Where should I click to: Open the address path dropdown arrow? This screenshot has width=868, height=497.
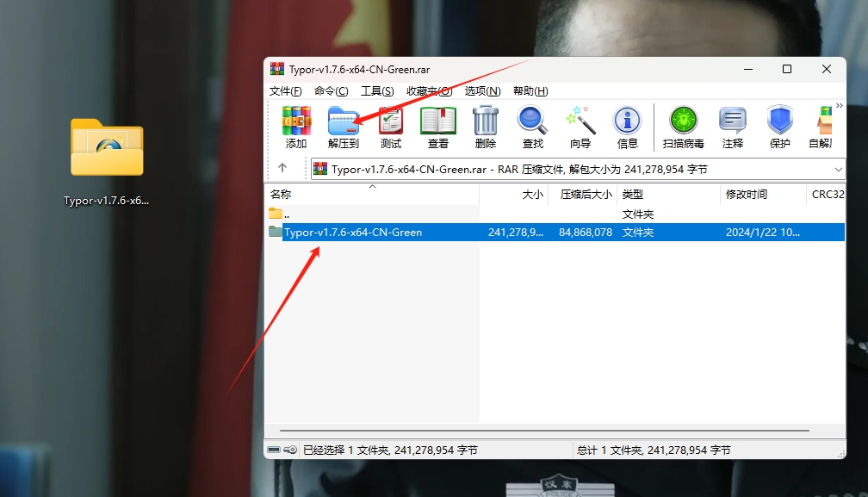click(838, 170)
